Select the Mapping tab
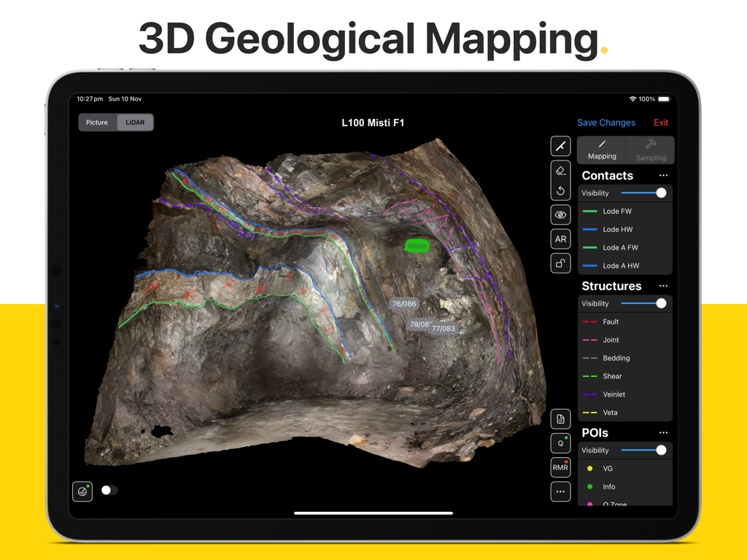This screenshot has height=560, width=747. pyautogui.click(x=602, y=150)
